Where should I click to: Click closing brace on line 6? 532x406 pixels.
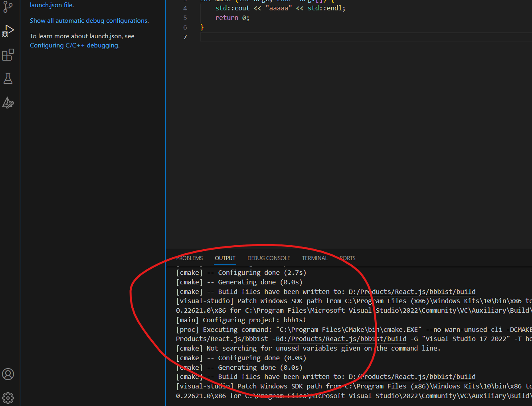coord(202,27)
